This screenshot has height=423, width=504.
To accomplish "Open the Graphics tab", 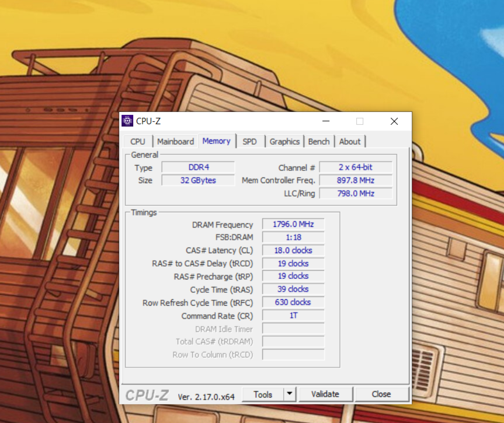I will pyautogui.click(x=284, y=141).
